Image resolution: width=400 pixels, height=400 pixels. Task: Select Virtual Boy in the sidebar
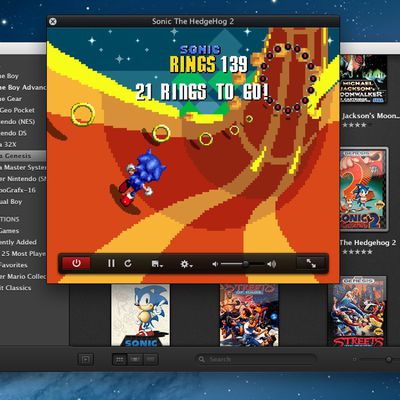pyautogui.click(x=11, y=202)
